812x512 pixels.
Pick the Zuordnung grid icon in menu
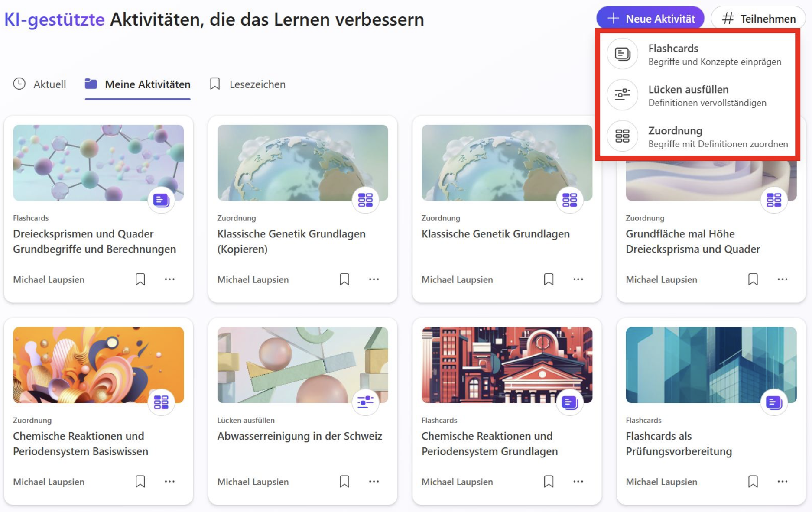pyautogui.click(x=622, y=136)
